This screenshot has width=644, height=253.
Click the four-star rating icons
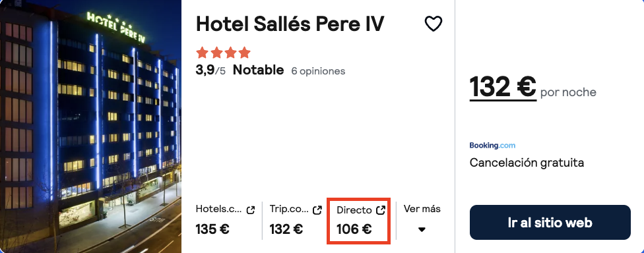(224, 53)
